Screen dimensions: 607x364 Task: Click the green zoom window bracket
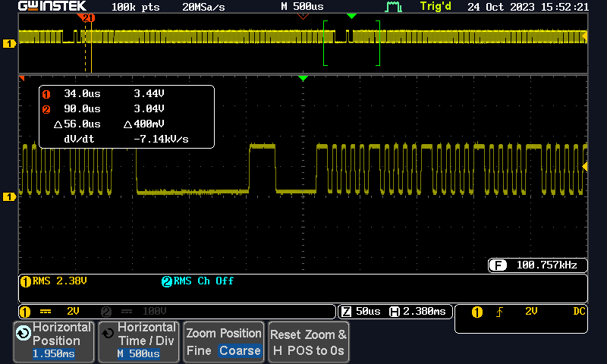tap(351, 43)
